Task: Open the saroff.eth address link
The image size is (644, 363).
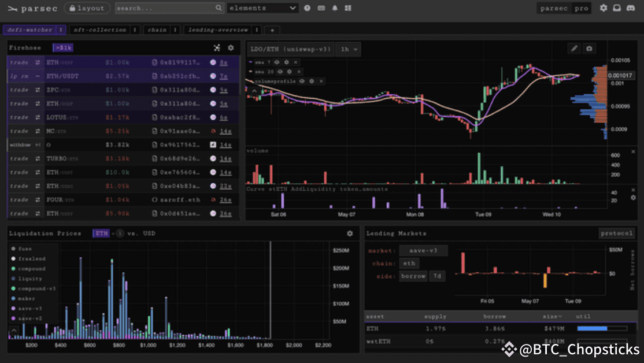Action: (x=180, y=200)
